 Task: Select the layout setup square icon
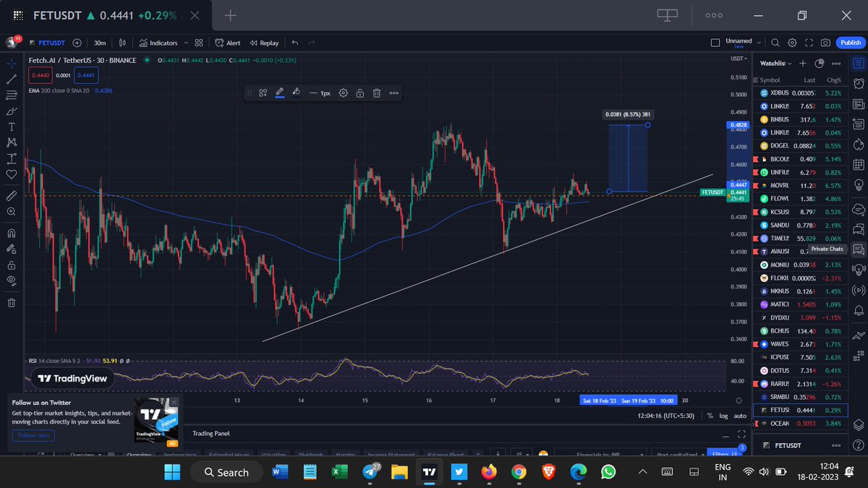click(715, 43)
